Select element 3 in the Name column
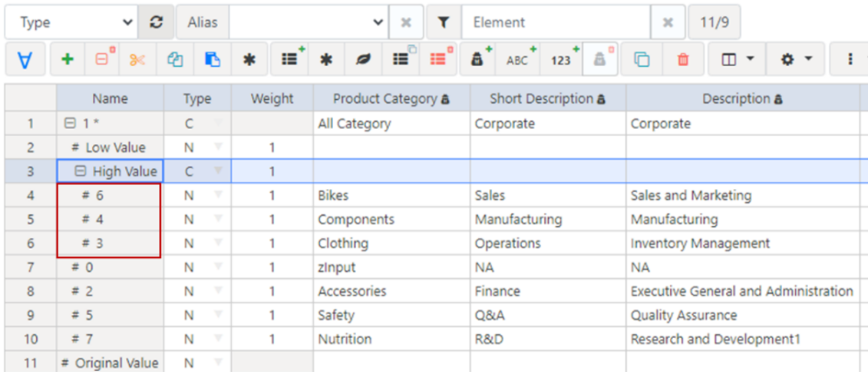The height and width of the screenshot is (378, 868). (x=110, y=243)
